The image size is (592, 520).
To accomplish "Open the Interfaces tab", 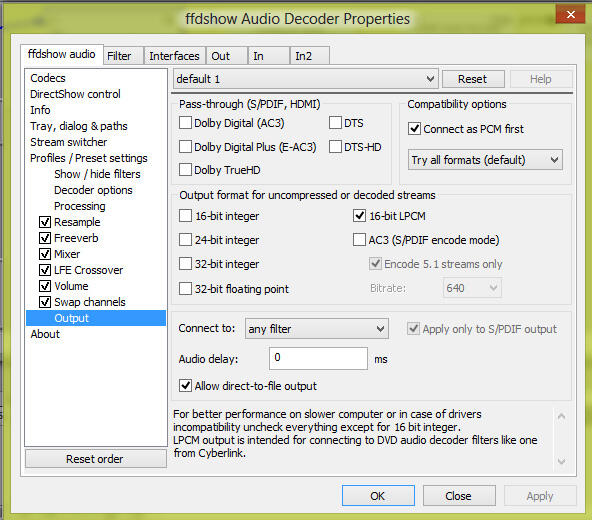I will pyautogui.click(x=174, y=56).
